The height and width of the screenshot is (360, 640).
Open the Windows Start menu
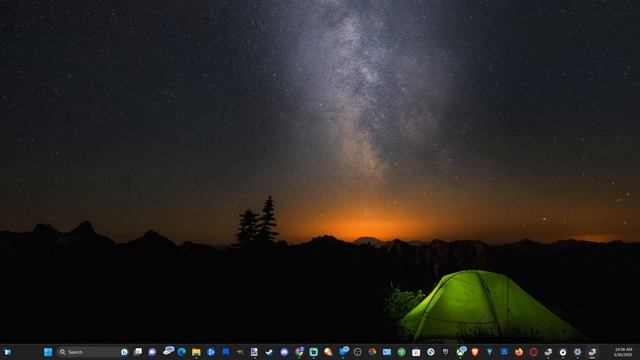pyautogui.click(x=48, y=352)
